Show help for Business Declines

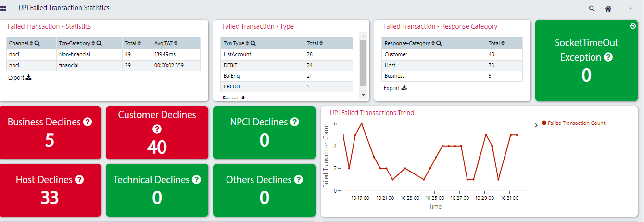coord(88,122)
